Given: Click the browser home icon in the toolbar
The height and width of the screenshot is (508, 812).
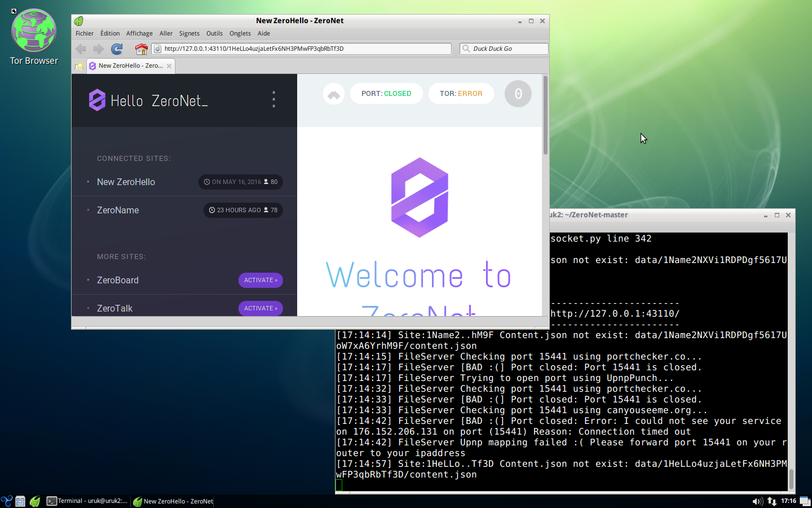Looking at the screenshot, I should click(x=142, y=49).
